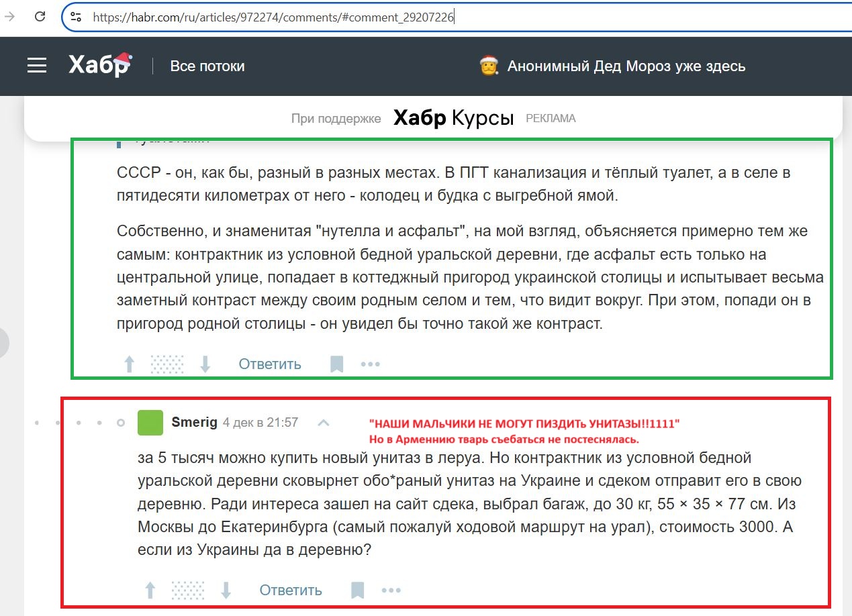
Task: Open Smerig's user profile
Action: pyautogui.click(x=194, y=422)
